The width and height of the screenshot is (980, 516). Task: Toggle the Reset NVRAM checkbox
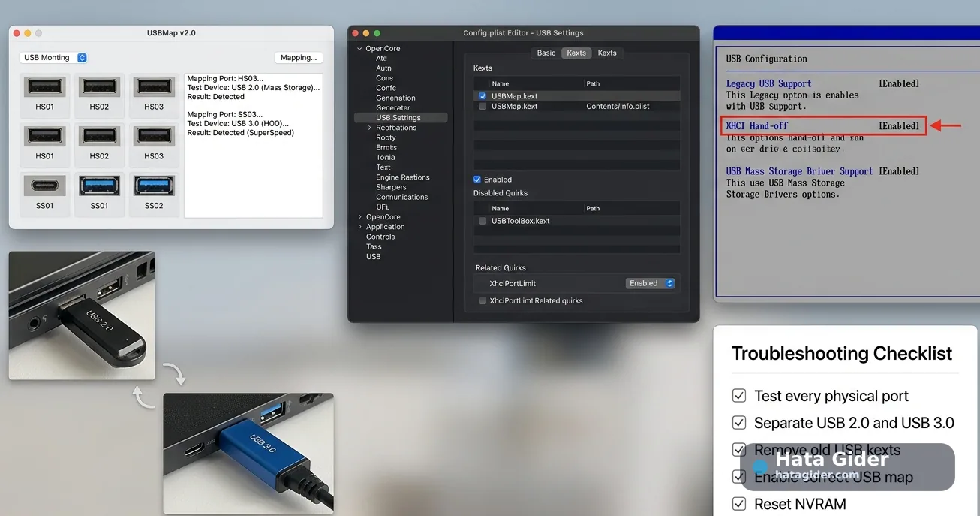point(739,504)
